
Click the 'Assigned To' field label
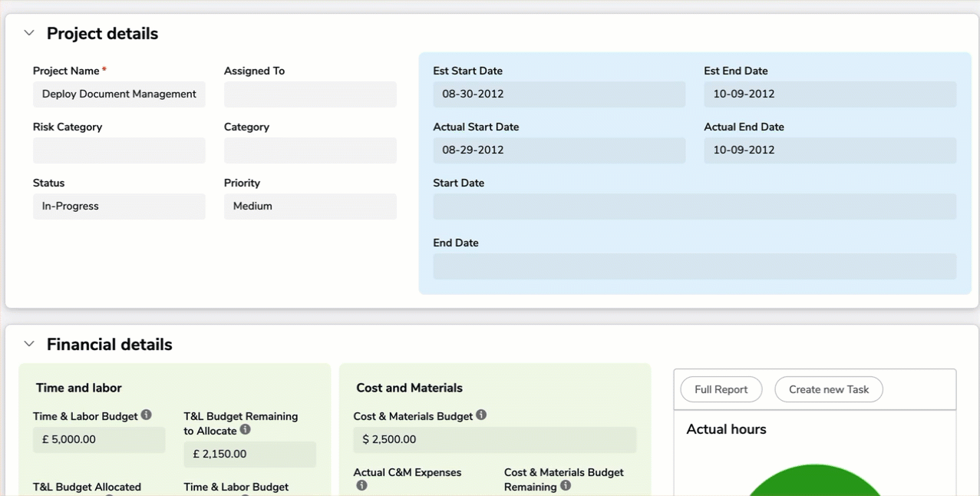pyautogui.click(x=254, y=71)
